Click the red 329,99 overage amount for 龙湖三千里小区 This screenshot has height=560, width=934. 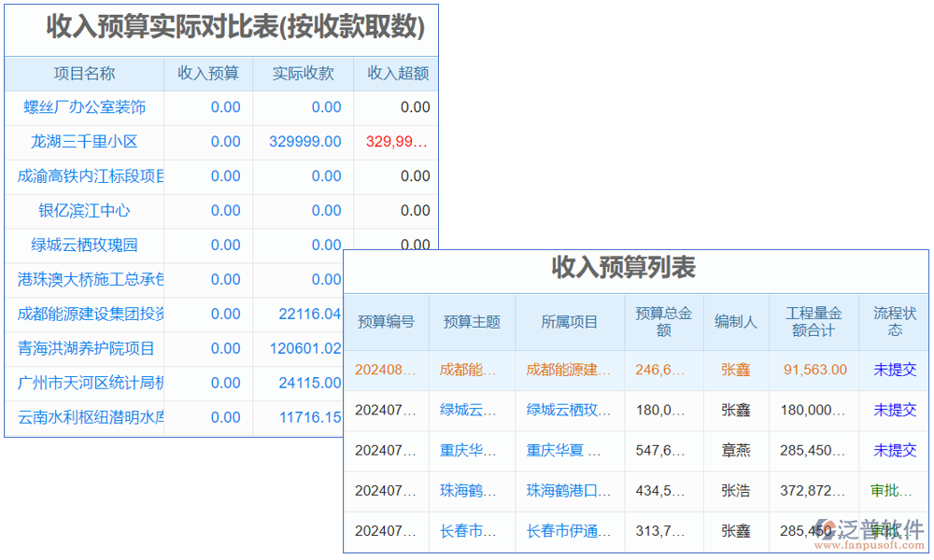coord(395,142)
